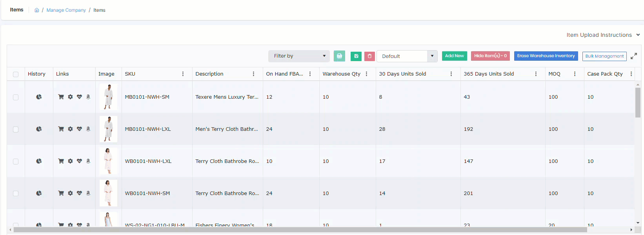This screenshot has width=644, height=235.
Task: Click heartbeat icon in WB0101-NWH-SM row
Action: 79,193
